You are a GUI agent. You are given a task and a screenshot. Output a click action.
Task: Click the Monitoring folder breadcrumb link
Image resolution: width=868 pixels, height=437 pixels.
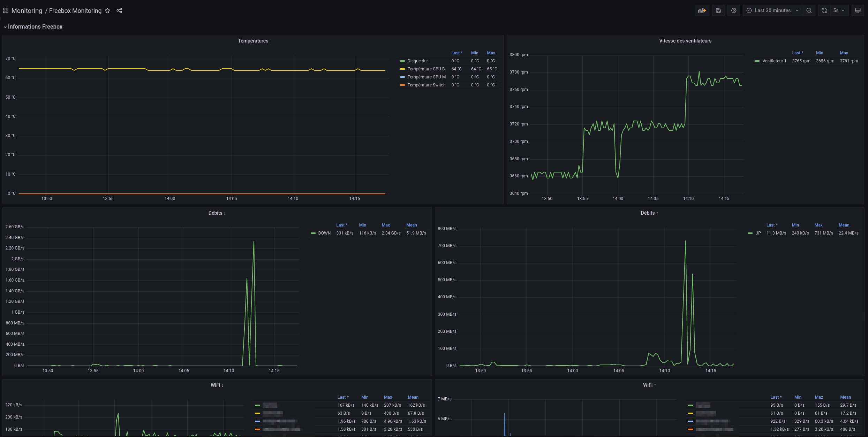(27, 10)
